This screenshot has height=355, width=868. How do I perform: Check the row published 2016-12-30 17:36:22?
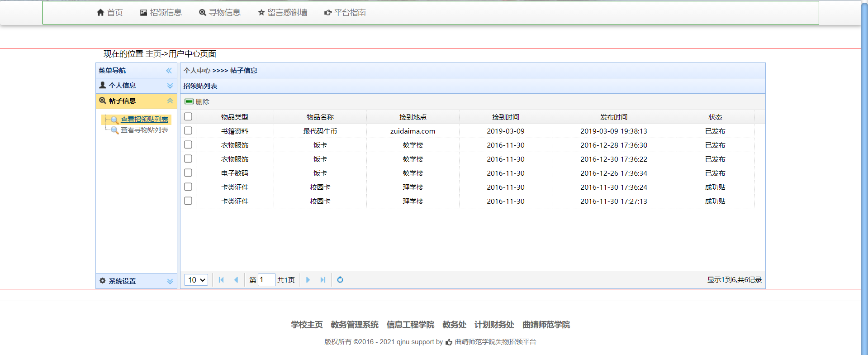[188, 159]
